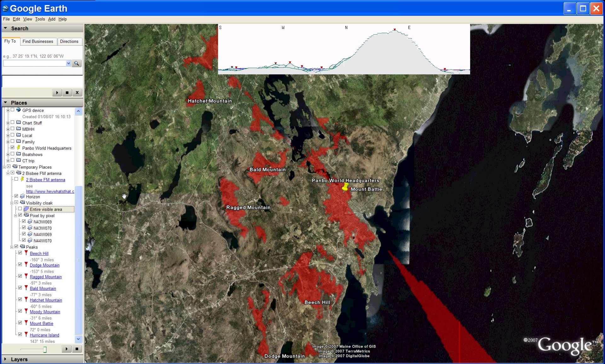Viewport: 605px width, 364px height.
Task: Click the N43W069 overlay icon
Action: pyautogui.click(x=30, y=222)
